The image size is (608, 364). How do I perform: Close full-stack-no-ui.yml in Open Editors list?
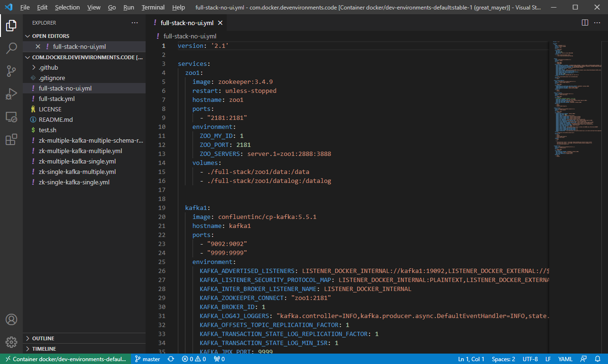coord(38,46)
